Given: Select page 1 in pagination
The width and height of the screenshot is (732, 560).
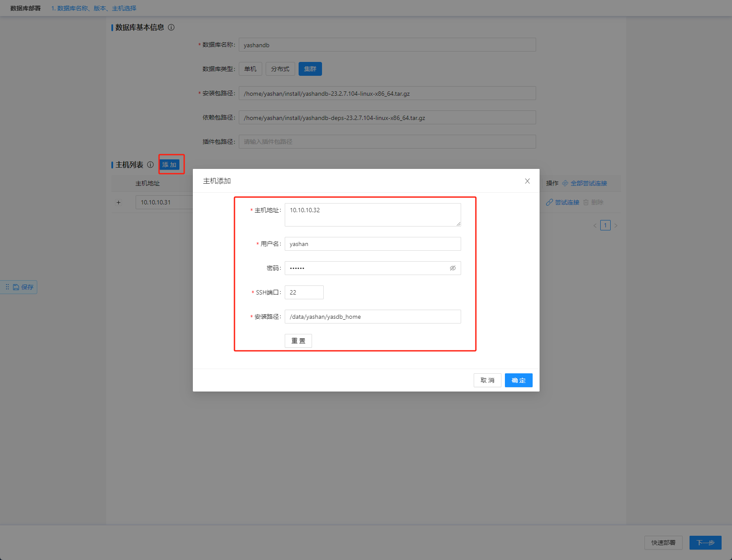Looking at the screenshot, I should pyautogui.click(x=605, y=225).
